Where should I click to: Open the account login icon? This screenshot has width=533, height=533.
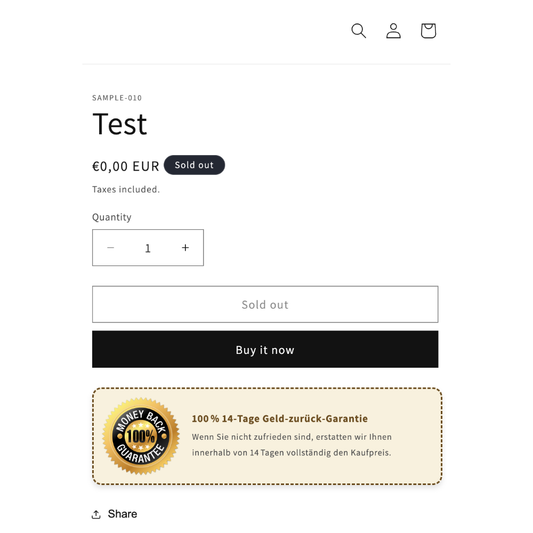[393, 31]
